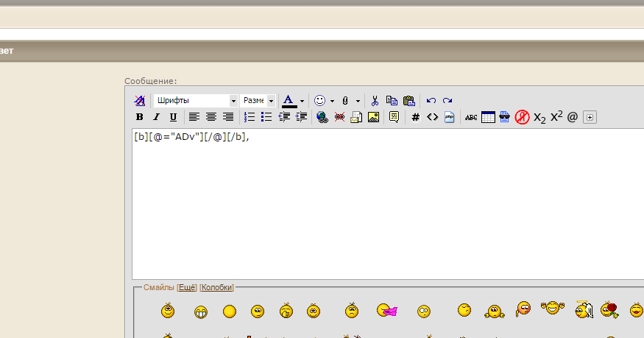Click the Paste clipboard icon
Viewport: 644px width, 338px height.
[409, 101]
